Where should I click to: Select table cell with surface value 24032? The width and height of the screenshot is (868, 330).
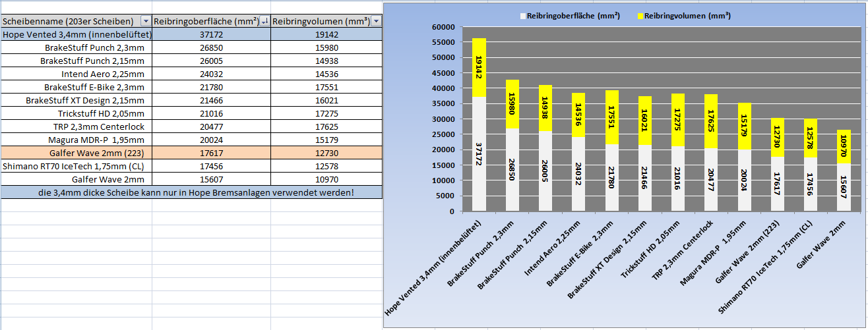[212, 74]
